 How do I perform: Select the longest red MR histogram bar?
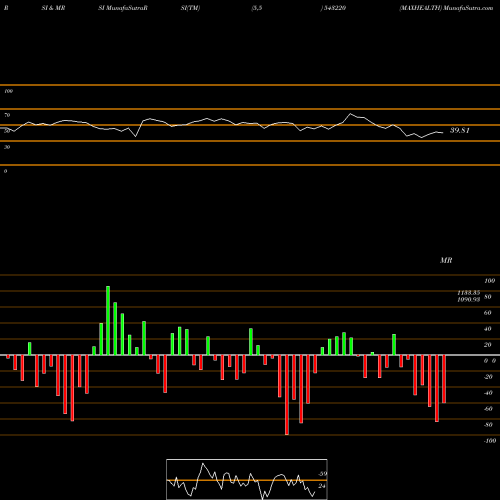pos(287,395)
